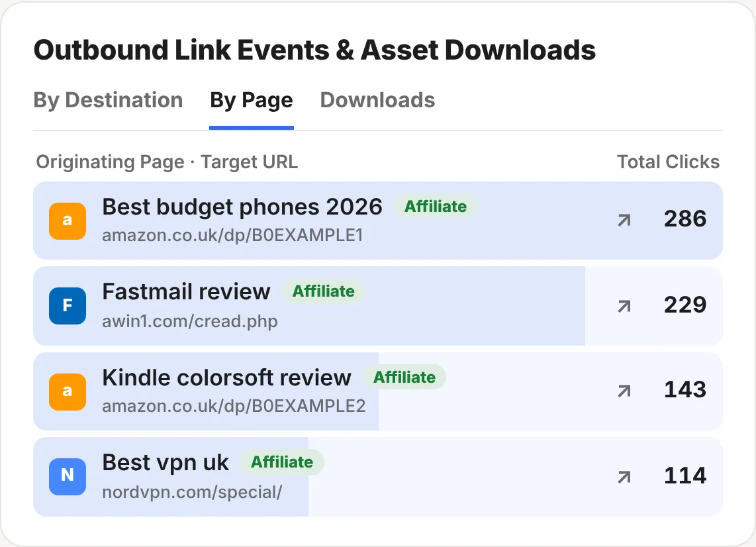Click the amazon.co.uk/dp/B0EXAMPLE2 URL

[234, 406]
